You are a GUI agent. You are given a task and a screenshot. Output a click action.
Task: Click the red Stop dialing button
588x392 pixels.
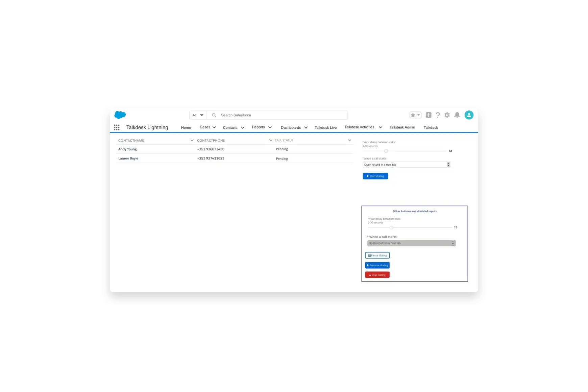(377, 275)
